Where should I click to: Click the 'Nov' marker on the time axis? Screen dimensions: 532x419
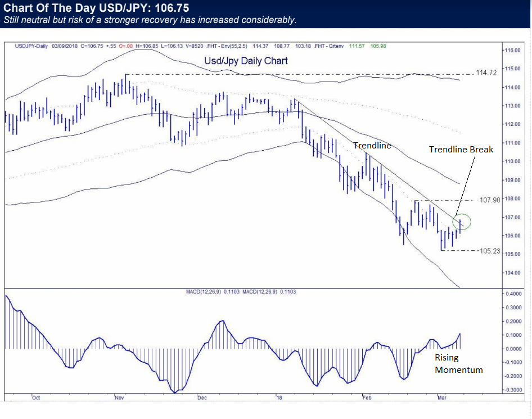119,398
